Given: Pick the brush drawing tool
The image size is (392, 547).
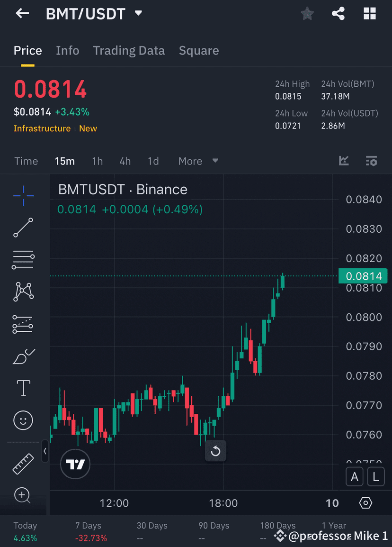Looking at the screenshot, I should pos(23,356).
